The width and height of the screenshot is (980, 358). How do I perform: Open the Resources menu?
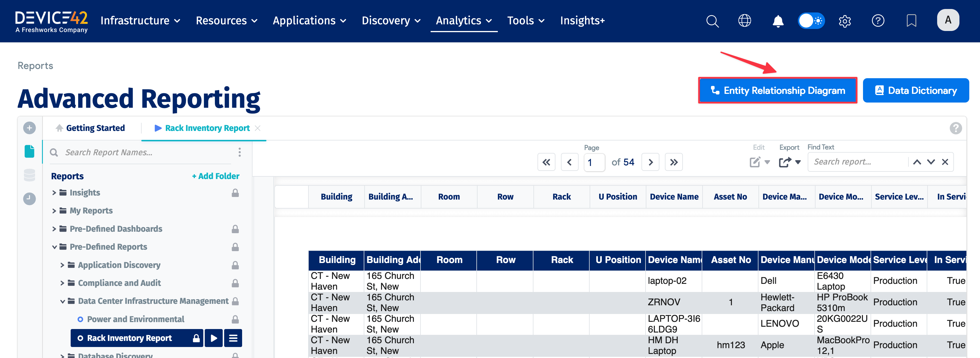pos(226,21)
